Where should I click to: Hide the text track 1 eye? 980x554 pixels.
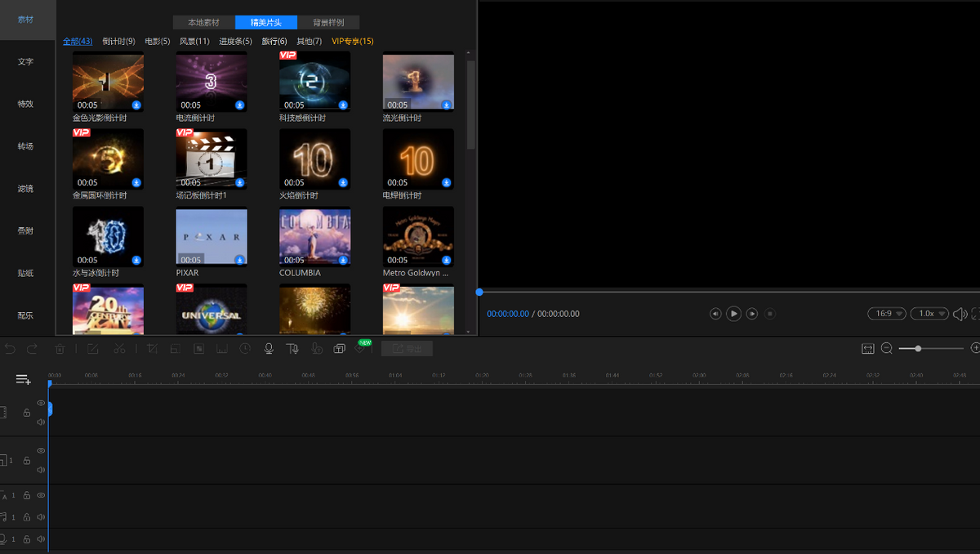(x=41, y=495)
